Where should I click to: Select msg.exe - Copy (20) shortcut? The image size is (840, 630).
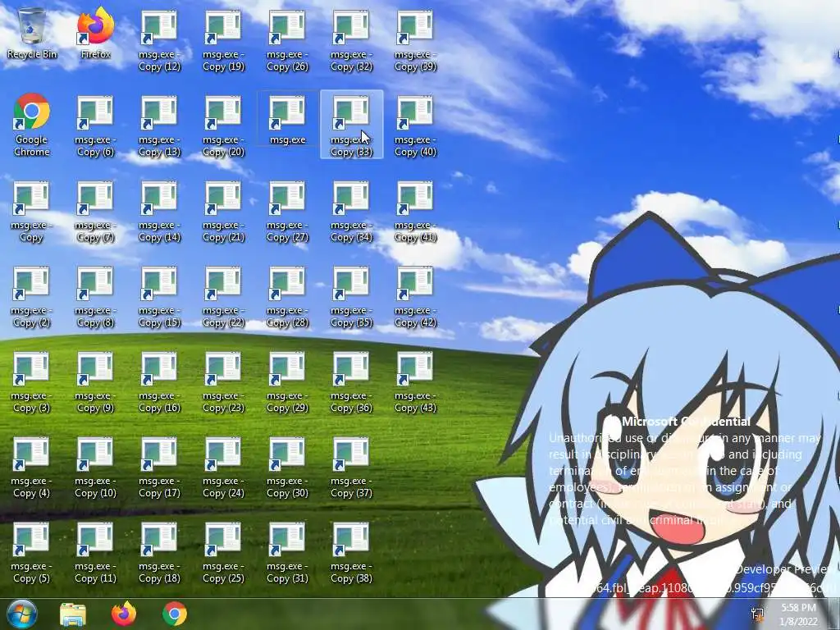coord(223,126)
